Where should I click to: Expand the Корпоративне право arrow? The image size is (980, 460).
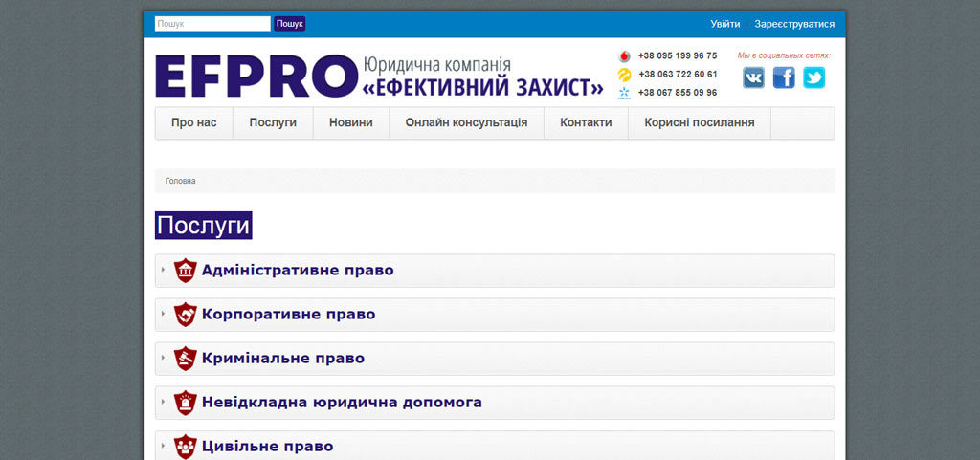point(163,314)
